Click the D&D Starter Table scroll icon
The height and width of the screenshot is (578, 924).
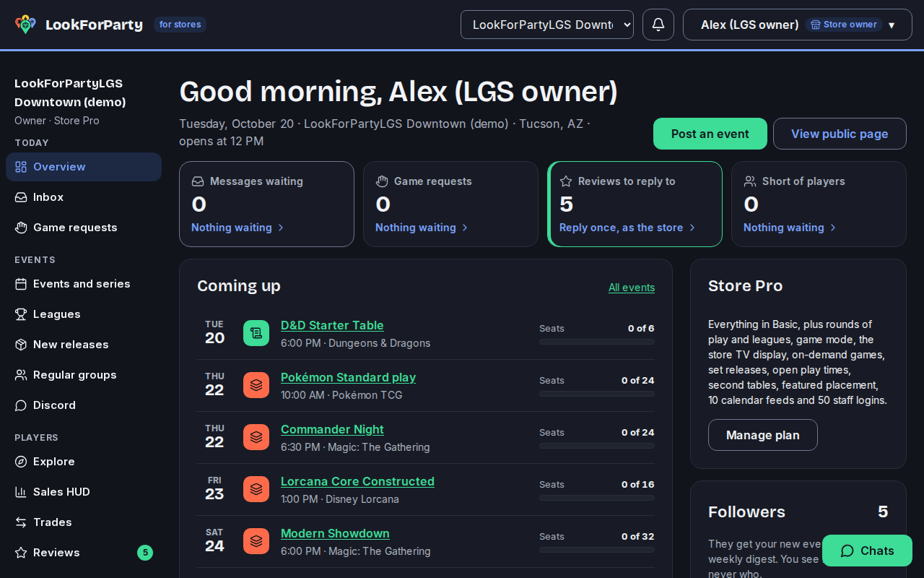coord(256,333)
